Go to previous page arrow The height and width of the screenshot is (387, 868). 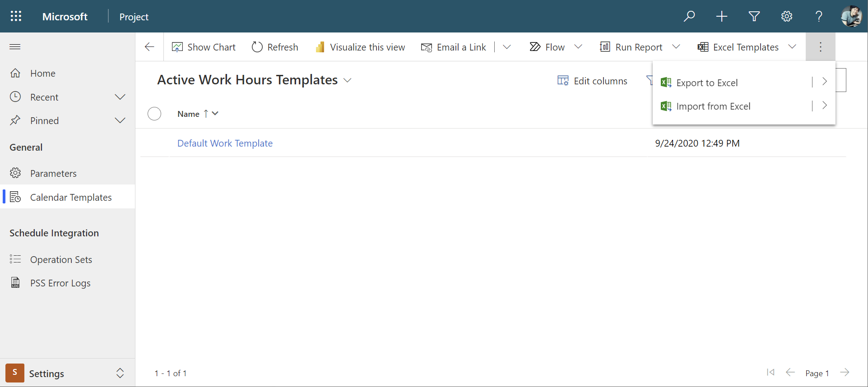click(x=790, y=372)
